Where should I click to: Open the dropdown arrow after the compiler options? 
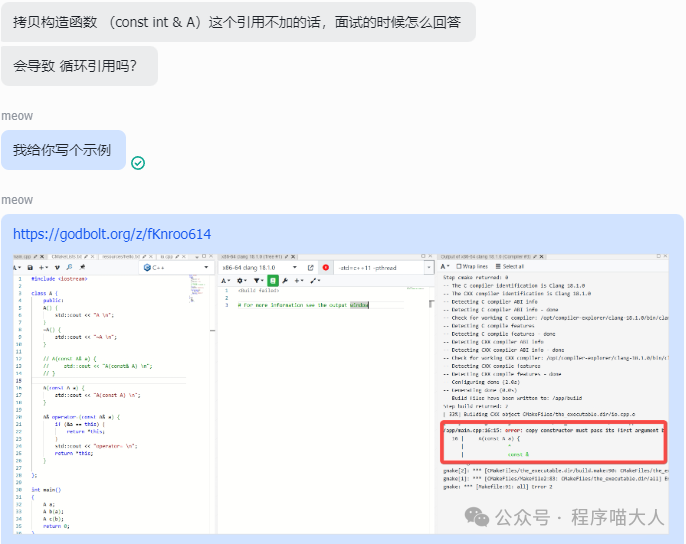[429, 267]
